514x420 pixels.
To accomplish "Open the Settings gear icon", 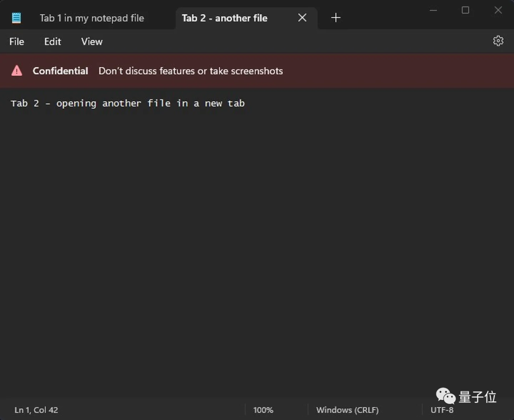I will 498,41.
